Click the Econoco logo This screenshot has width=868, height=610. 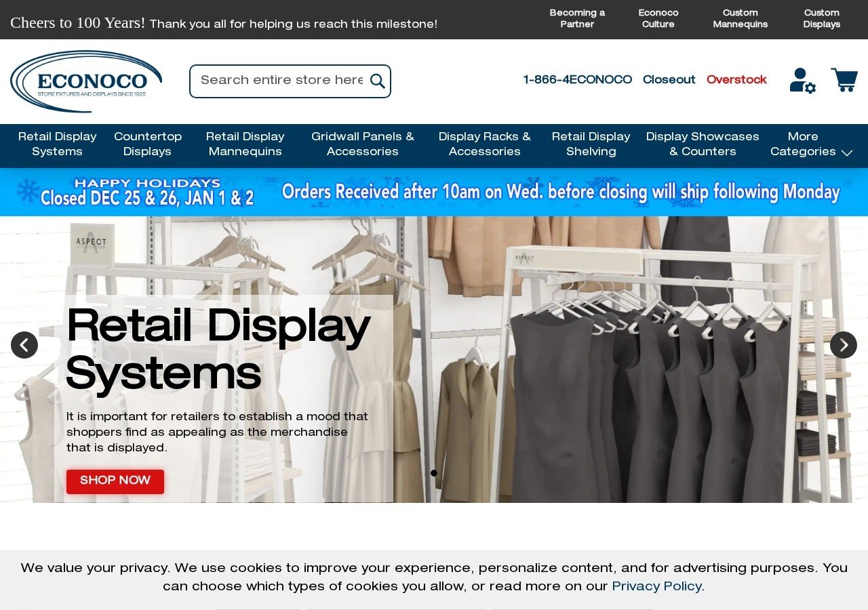[x=86, y=80]
